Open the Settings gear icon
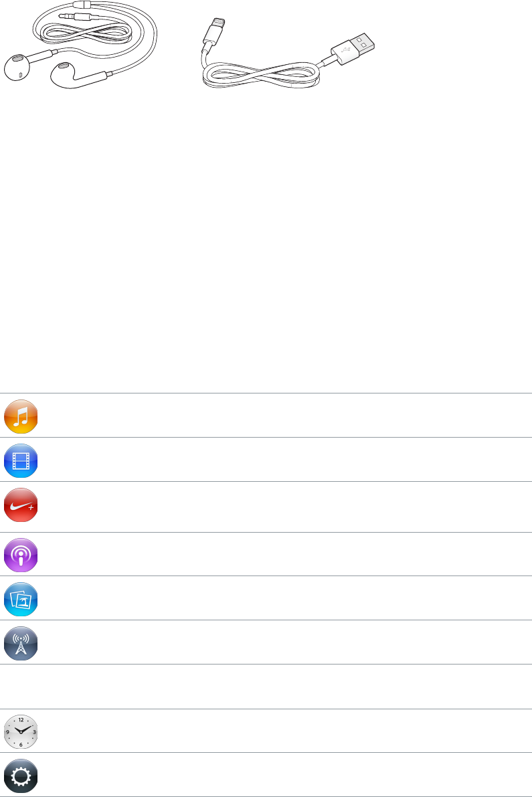This screenshot has width=532, height=797. [21, 775]
